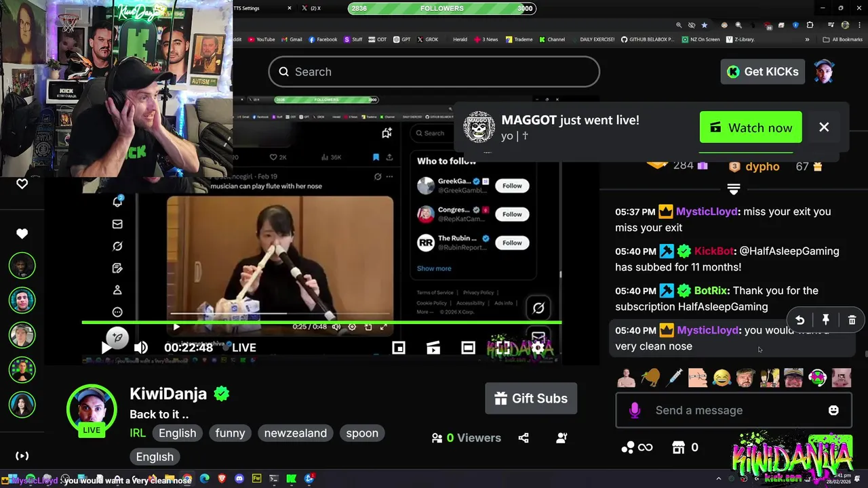This screenshot has width=868, height=488.
Task: Open KiwiDanja channel name link
Action: (x=168, y=394)
